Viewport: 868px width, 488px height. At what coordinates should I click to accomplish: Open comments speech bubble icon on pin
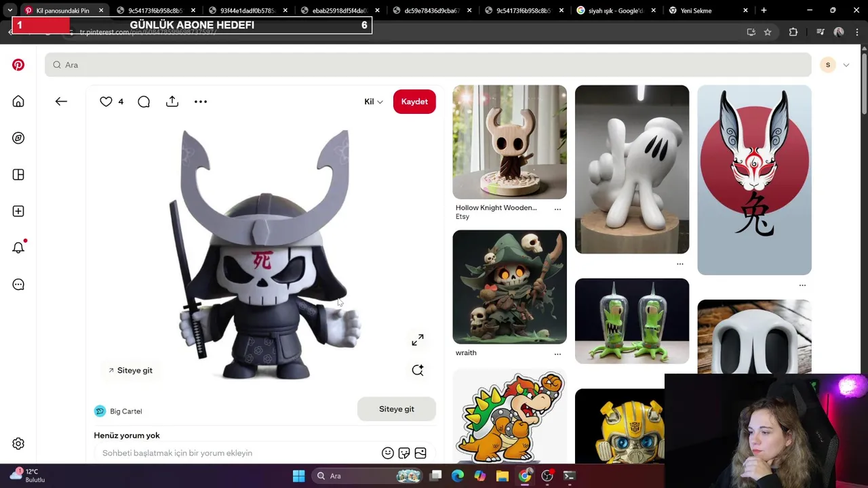pyautogui.click(x=144, y=102)
